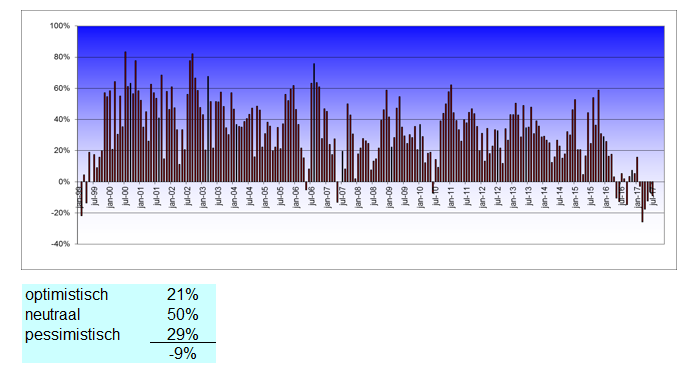The height and width of the screenshot is (368, 697).
Task: Click the 0% y-axis label
Action: (64, 182)
